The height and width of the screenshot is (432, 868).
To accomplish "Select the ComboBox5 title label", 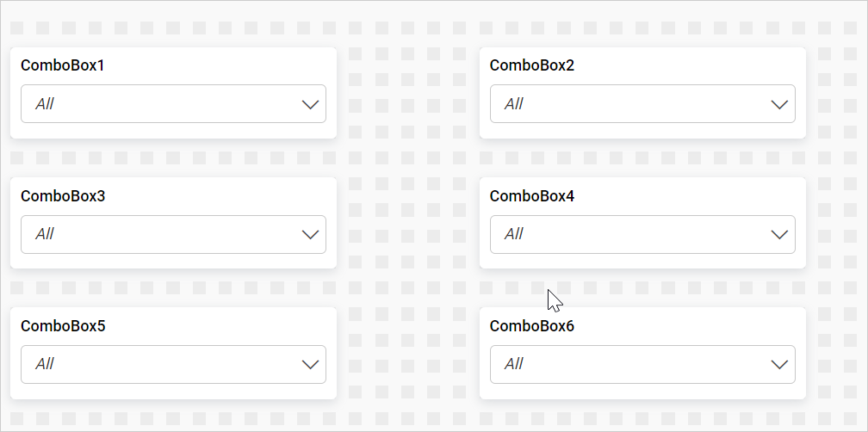I will point(63,326).
